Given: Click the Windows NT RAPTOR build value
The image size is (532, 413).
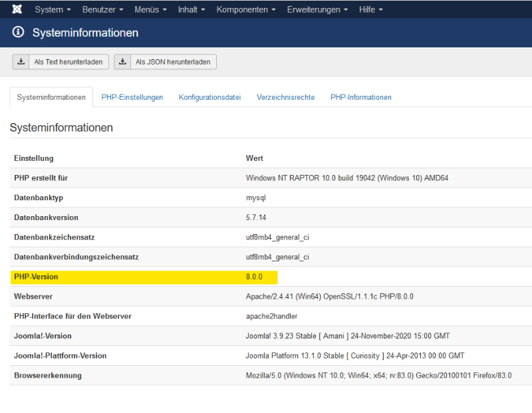Looking at the screenshot, I should 346,178.
